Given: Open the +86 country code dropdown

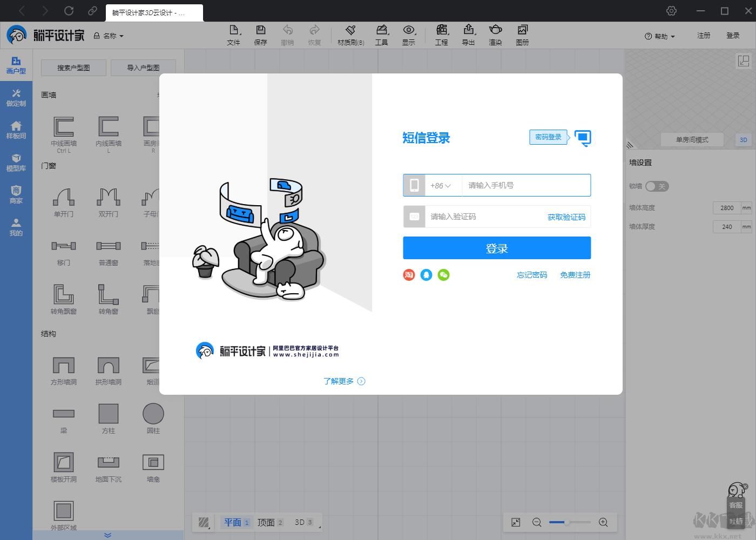Looking at the screenshot, I should click(441, 186).
